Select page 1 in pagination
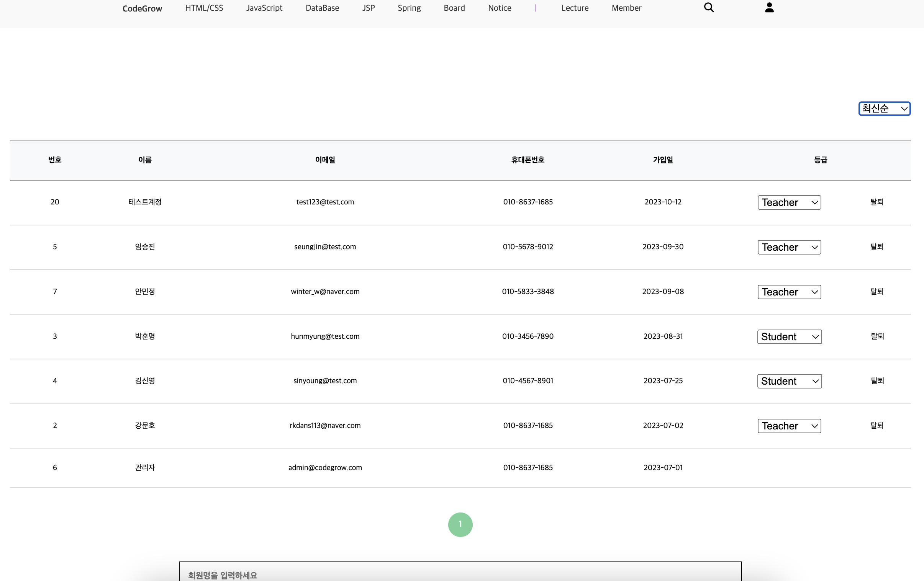This screenshot has width=924, height=581. [x=460, y=524]
